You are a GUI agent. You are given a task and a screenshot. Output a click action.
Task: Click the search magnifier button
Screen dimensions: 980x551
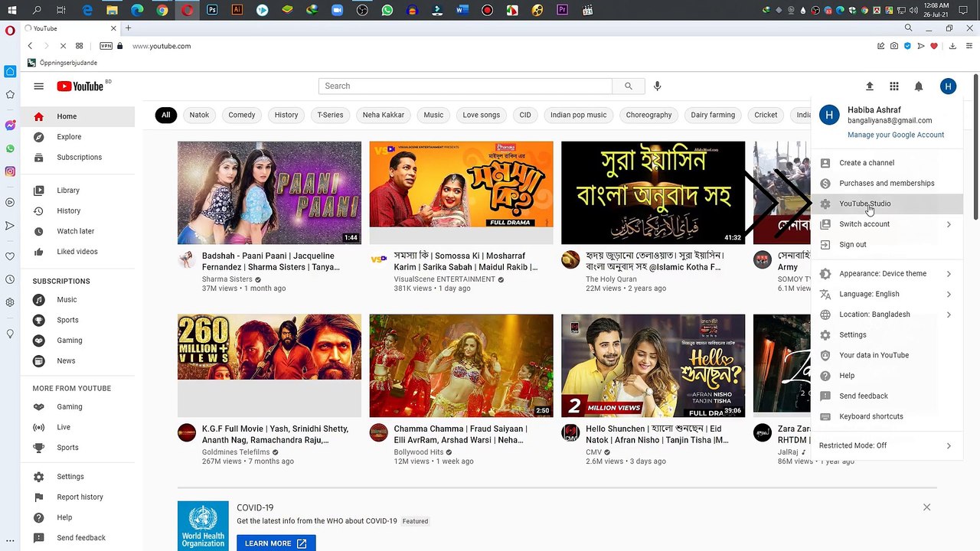pos(629,86)
